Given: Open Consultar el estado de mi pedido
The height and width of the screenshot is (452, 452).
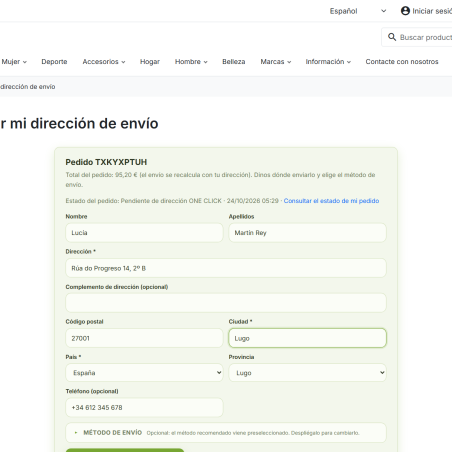Looking at the screenshot, I should pos(331,201).
